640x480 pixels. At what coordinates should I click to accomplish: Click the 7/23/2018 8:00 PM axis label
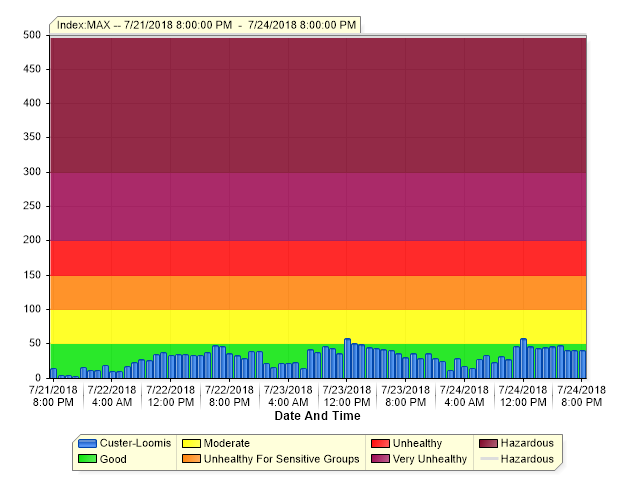[406, 396]
